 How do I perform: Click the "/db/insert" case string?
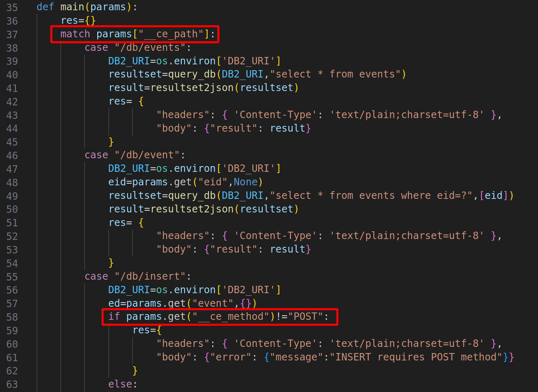(x=150, y=276)
